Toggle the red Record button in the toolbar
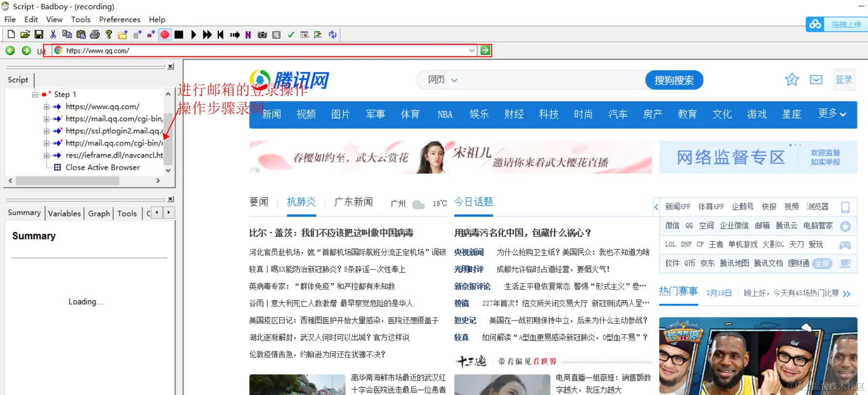868x395 pixels. click(x=165, y=35)
